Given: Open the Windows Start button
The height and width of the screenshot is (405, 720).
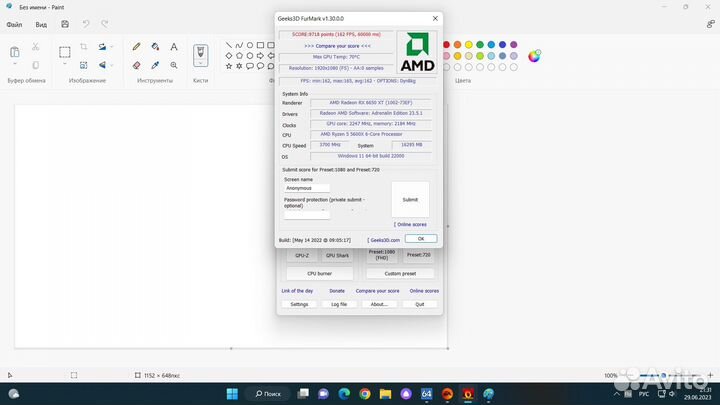Looking at the screenshot, I should click(x=232, y=394).
